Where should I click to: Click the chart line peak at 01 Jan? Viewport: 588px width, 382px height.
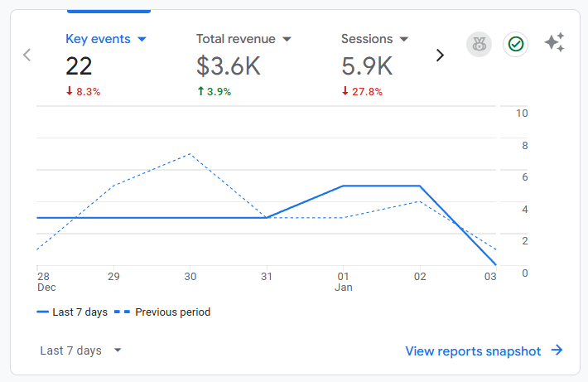344,186
